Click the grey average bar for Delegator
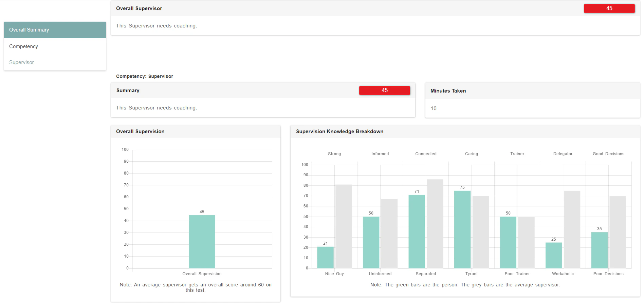Viewport: 644px width, 303px height. pos(572,230)
